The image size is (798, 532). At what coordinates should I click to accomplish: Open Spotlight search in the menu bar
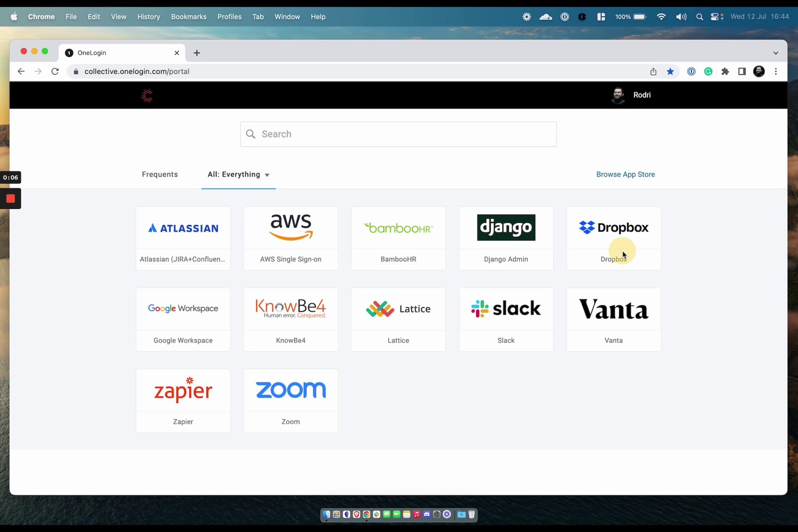point(699,17)
